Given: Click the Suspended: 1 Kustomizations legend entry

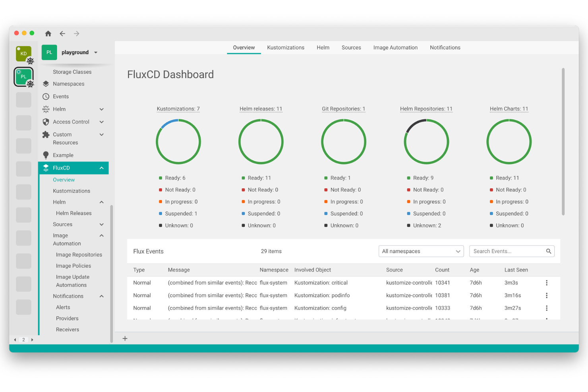Looking at the screenshot, I should pos(178,214).
